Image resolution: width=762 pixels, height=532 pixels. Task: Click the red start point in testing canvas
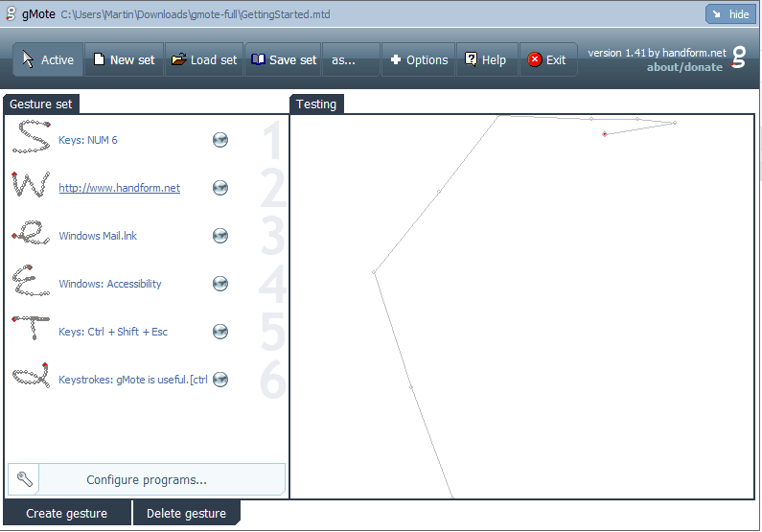[x=605, y=134]
